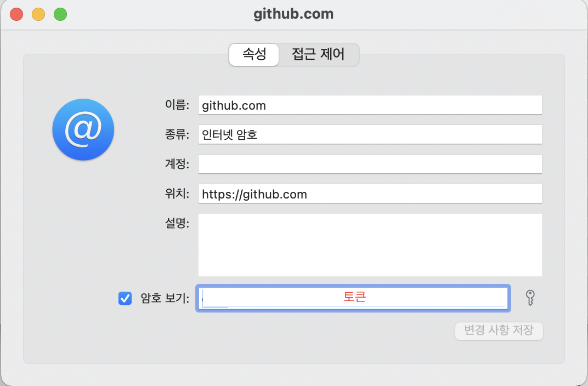The width and height of the screenshot is (588, 386).
Task: Click the password field showing 토큰
Action: coord(353,298)
